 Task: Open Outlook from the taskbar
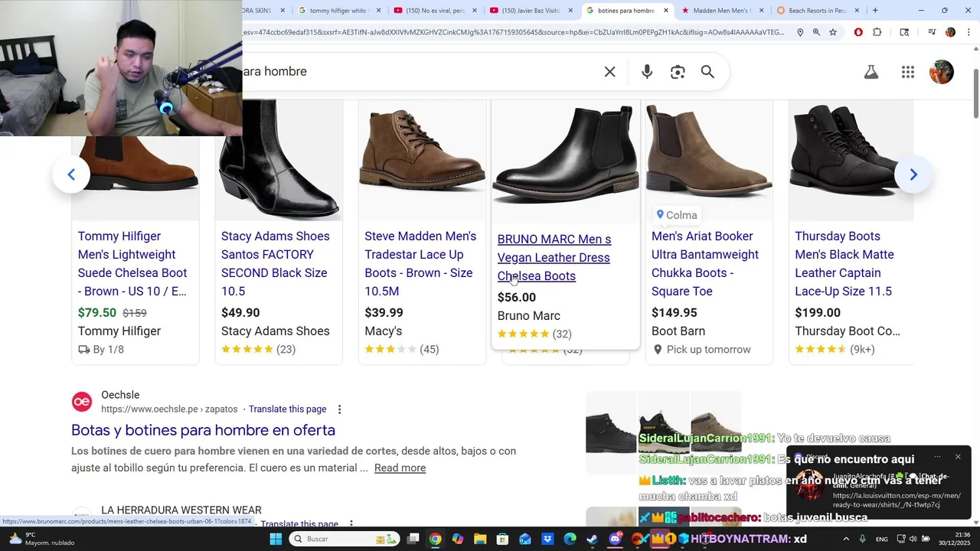[525, 539]
